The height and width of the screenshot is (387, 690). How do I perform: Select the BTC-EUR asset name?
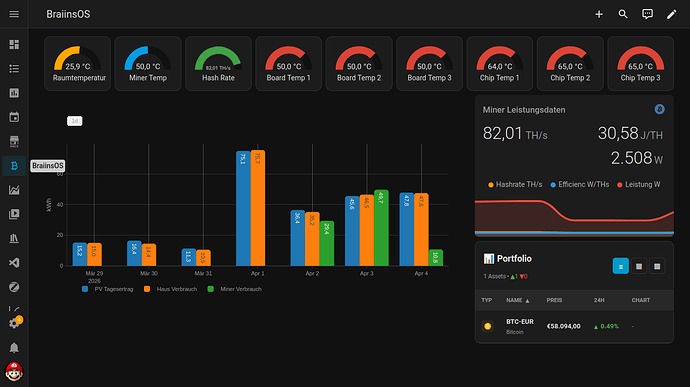(x=520, y=322)
